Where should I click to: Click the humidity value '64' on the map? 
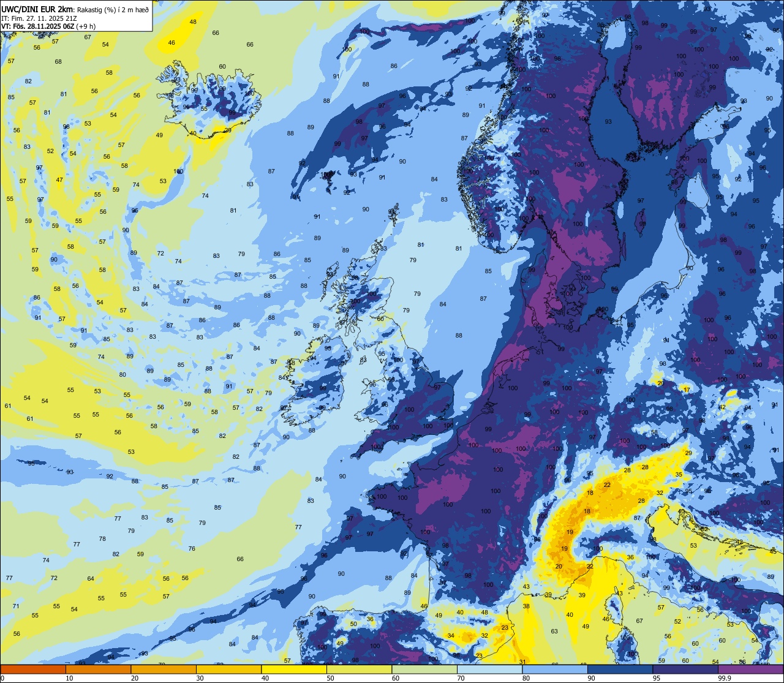point(91,578)
